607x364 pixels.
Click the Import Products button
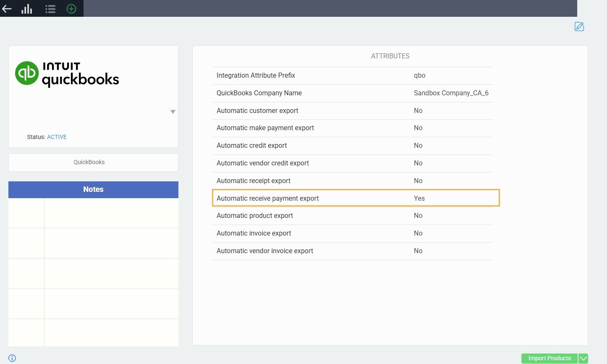[549, 359]
